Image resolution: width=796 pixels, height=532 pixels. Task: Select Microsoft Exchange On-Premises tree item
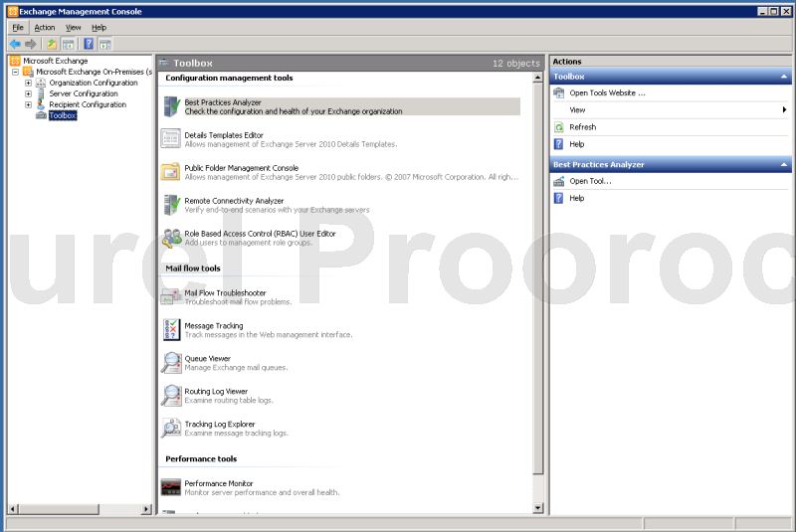[94, 72]
